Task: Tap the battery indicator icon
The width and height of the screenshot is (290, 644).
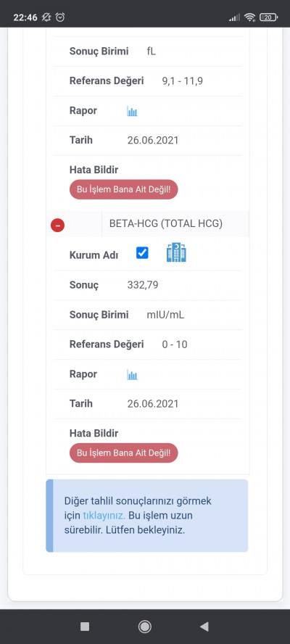Action: (x=269, y=17)
